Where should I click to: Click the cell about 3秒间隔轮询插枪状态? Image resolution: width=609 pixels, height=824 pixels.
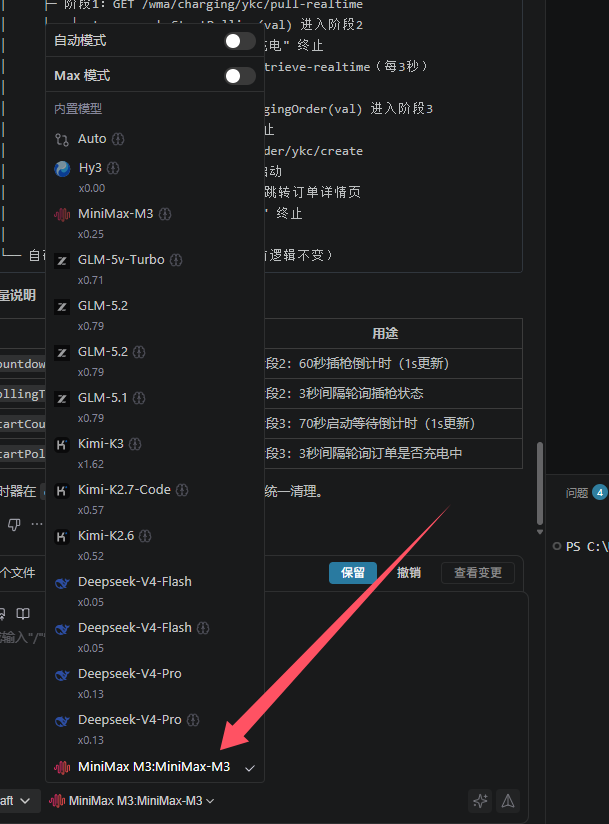point(394,393)
